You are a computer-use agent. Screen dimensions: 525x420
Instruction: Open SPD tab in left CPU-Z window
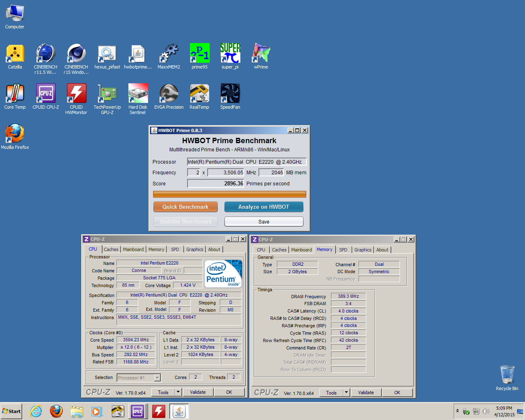[175, 249]
